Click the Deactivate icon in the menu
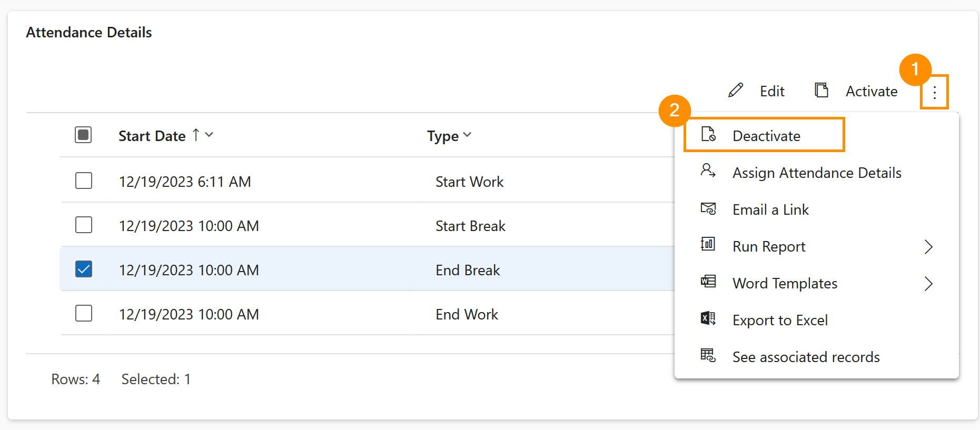The image size is (980, 430). pos(708,135)
